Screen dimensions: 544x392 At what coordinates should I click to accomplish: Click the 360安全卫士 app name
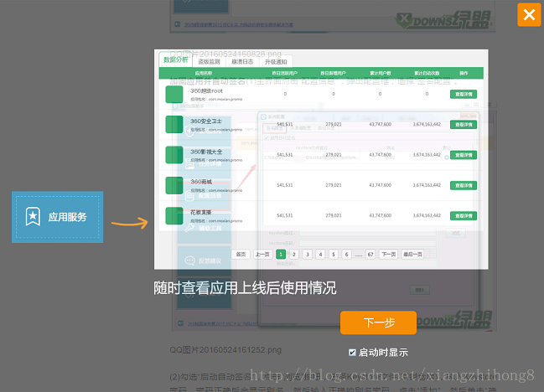click(205, 121)
